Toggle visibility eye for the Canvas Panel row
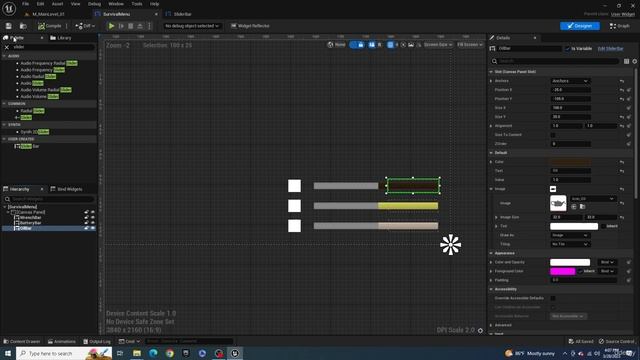 pos(93,212)
